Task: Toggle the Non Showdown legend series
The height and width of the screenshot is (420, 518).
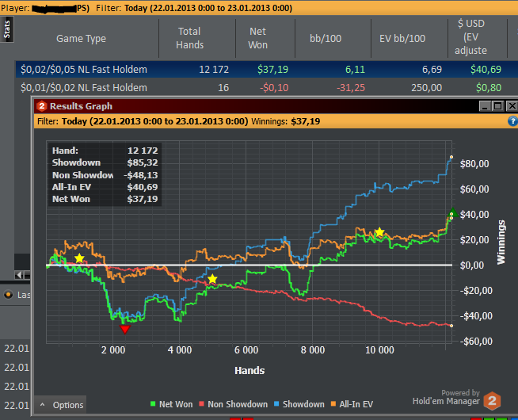Action: click(234, 404)
